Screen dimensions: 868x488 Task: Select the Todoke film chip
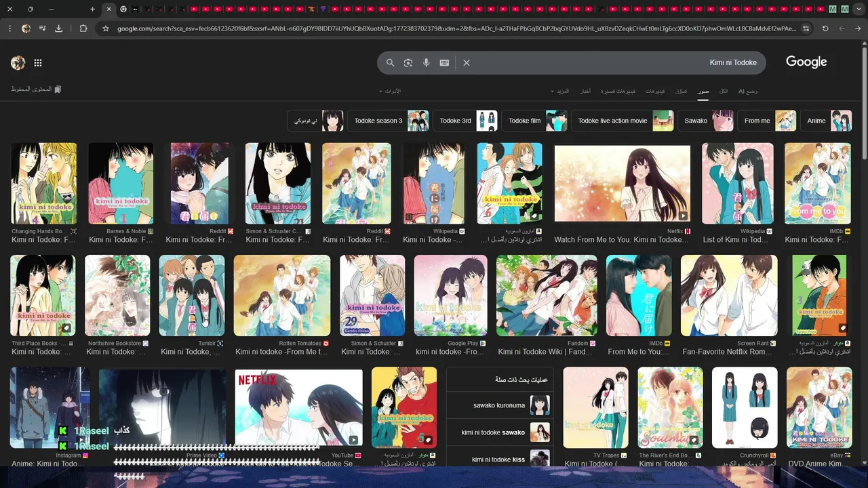point(534,121)
